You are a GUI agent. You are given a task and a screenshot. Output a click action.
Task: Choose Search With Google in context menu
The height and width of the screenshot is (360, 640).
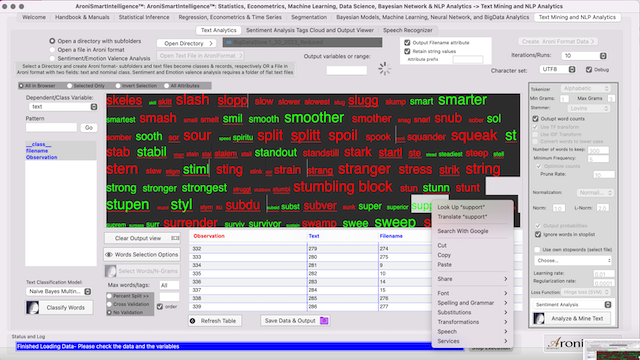[462, 231]
